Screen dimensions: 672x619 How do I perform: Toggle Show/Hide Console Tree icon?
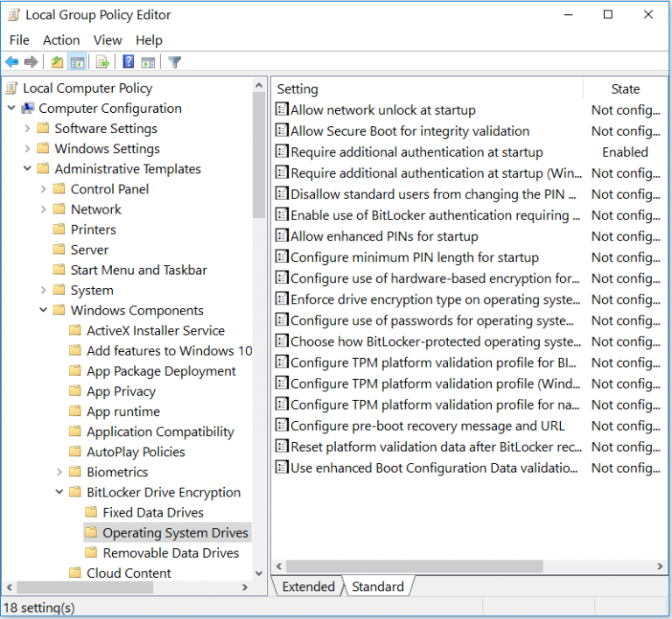78,62
